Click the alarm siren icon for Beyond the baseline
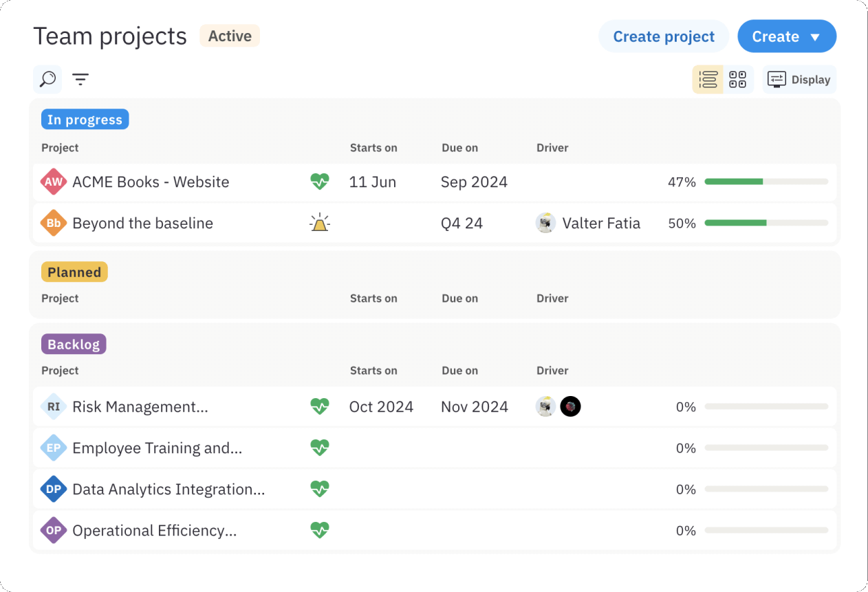This screenshot has width=868, height=592. (320, 223)
